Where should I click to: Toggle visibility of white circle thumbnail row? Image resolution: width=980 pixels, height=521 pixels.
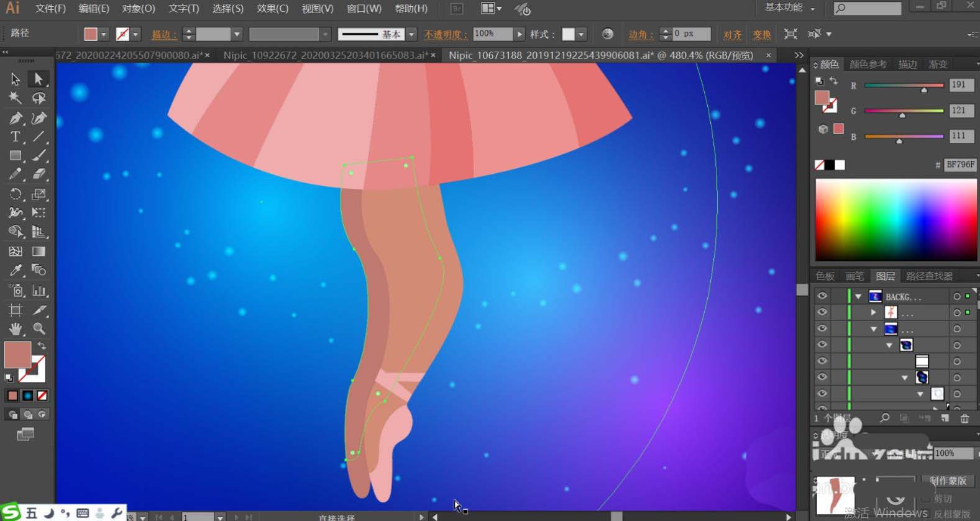click(822, 393)
